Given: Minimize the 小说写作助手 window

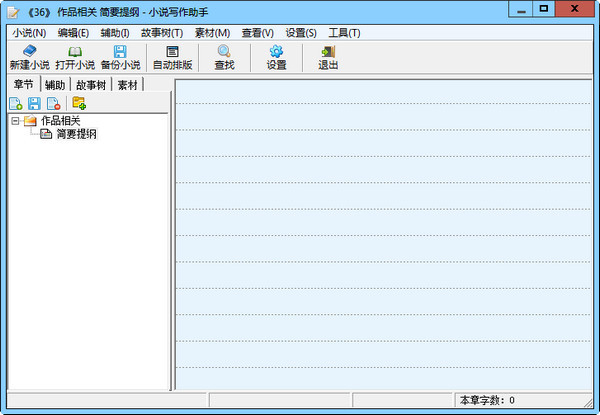Looking at the screenshot, I should point(520,9).
